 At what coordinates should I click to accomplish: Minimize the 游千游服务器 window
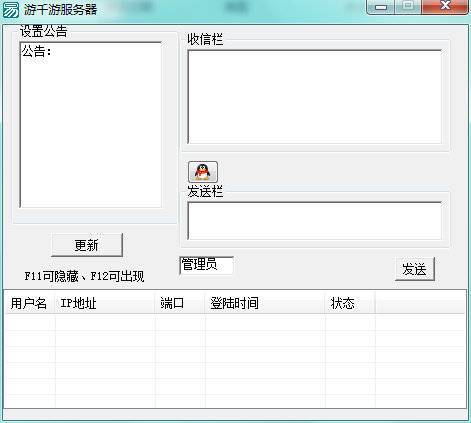click(380, 6)
